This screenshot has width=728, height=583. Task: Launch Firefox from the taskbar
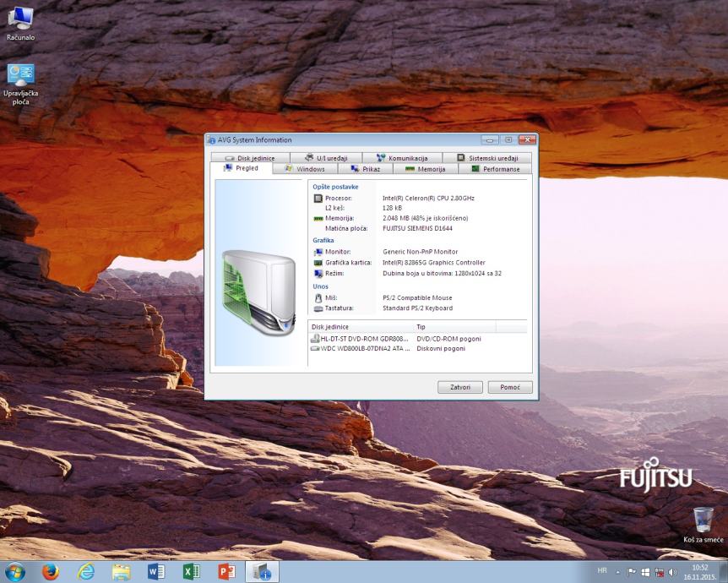coord(50,572)
